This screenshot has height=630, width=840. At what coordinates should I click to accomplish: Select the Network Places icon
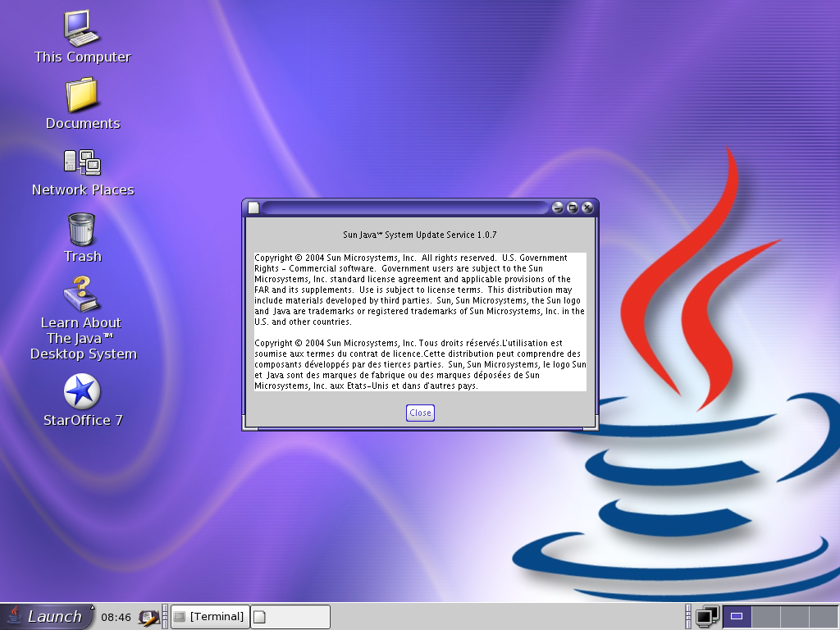tap(83, 172)
